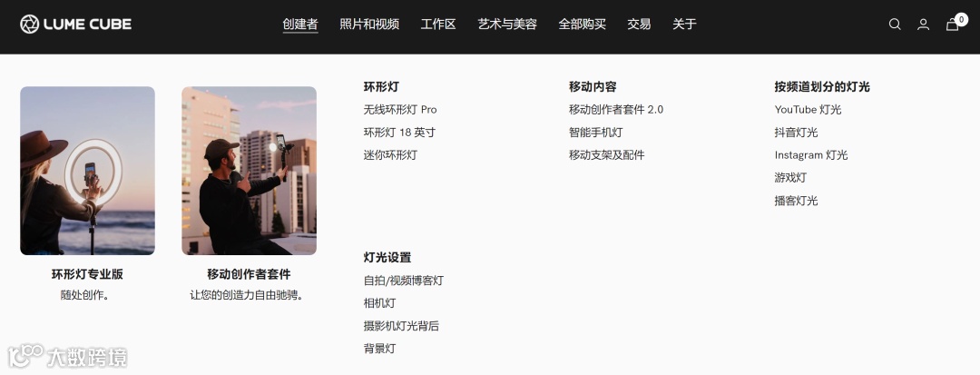Open the Instagram 灯光 link
Viewport: 980px width, 375px height.
coord(810,155)
